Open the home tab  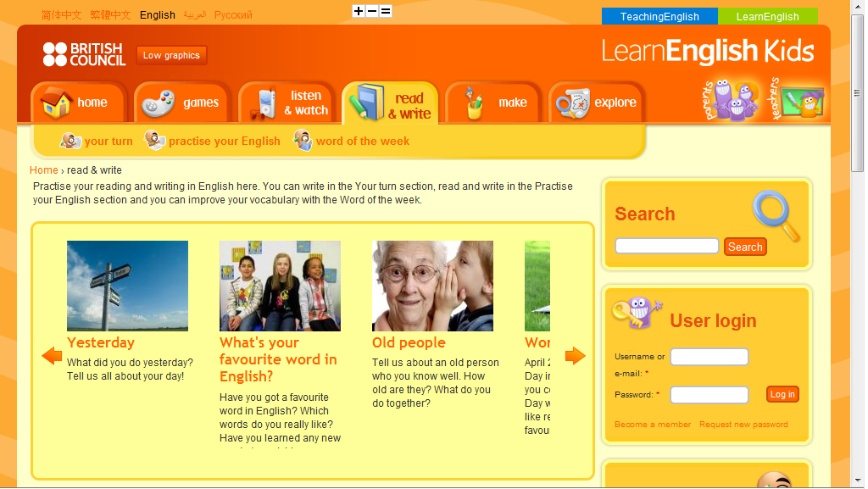(x=79, y=103)
